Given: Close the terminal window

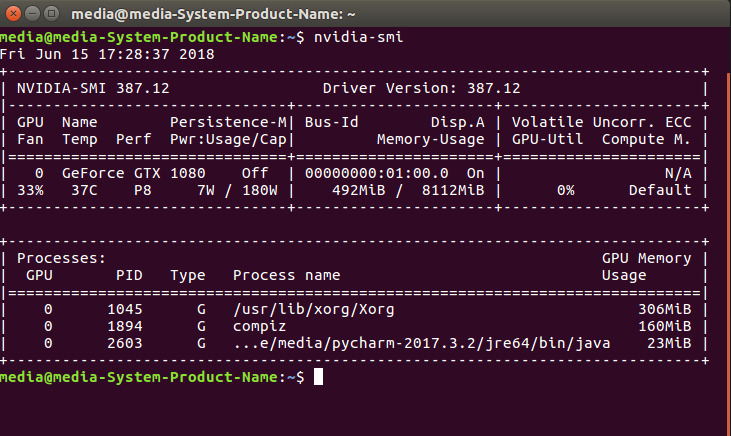Looking at the screenshot, I should click(14, 14).
